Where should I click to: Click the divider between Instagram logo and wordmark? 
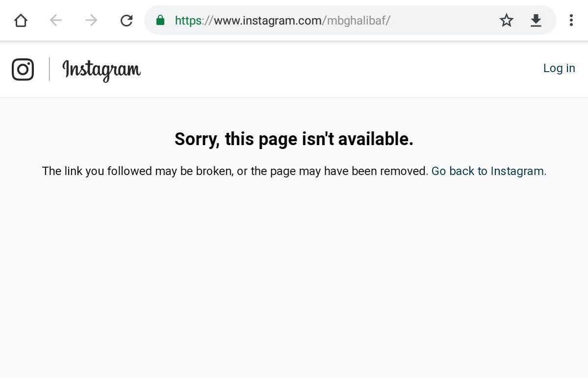click(49, 69)
